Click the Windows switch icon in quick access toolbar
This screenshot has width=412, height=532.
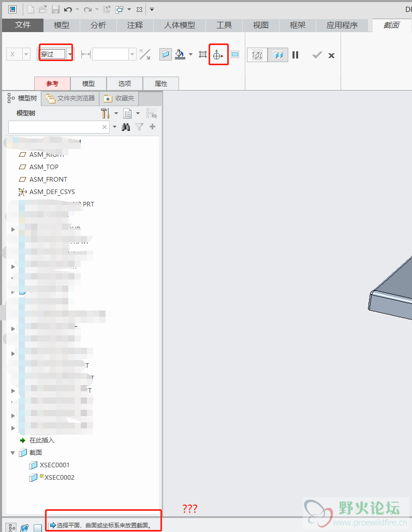pos(119,9)
